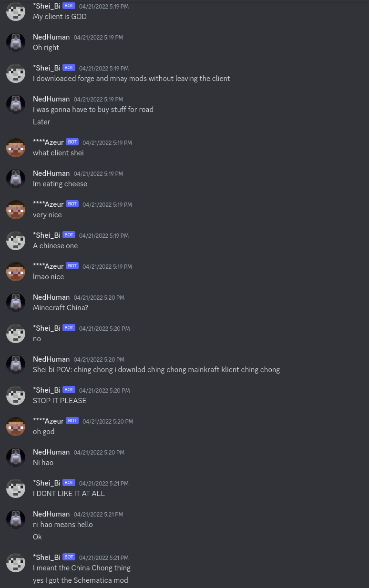The width and height of the screenshot is (369, 588).
Task: Click Shei_Bi's avatar beside "My client is GOD"
Action: [16, 11]
